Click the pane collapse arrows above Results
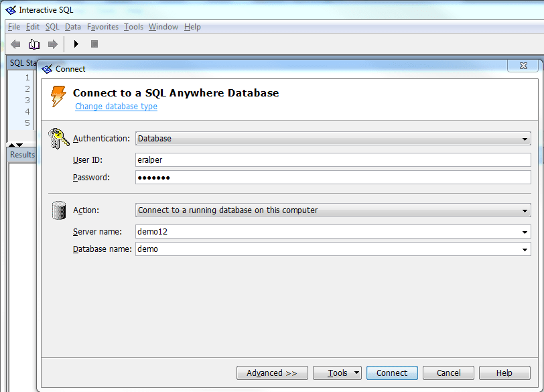Screen dimensions: 544x392 click(16, 145)
